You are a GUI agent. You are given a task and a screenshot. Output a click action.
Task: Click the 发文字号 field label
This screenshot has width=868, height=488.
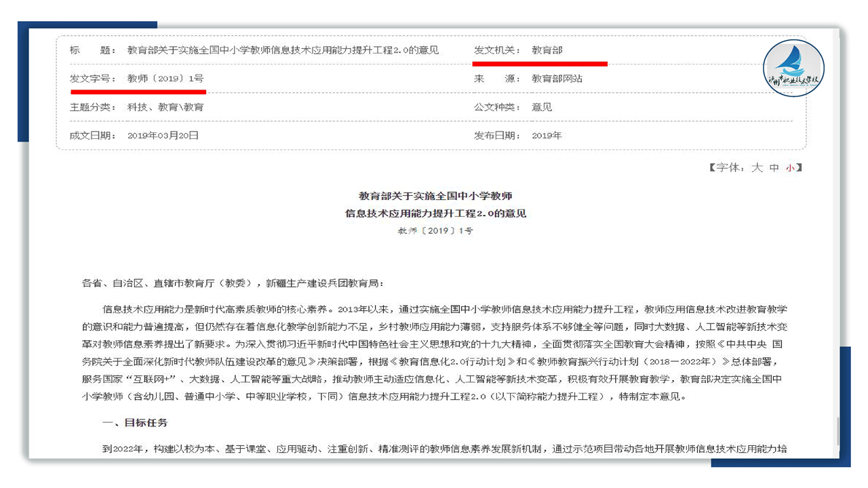[90, 79]
